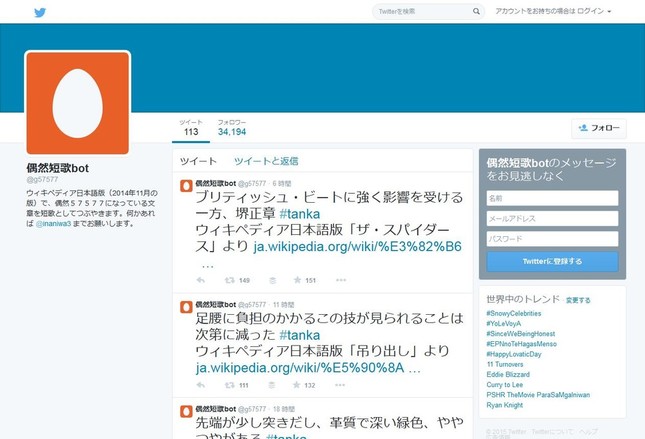This screenshot has width=645, height=439.
Task: Click 偶然短歌bot name on 18時間 tweet
Action: tap(216, 409)
